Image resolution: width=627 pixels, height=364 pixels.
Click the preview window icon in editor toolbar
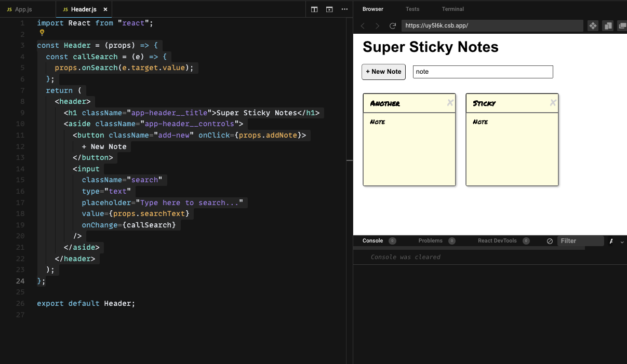(x=329, y=9)
